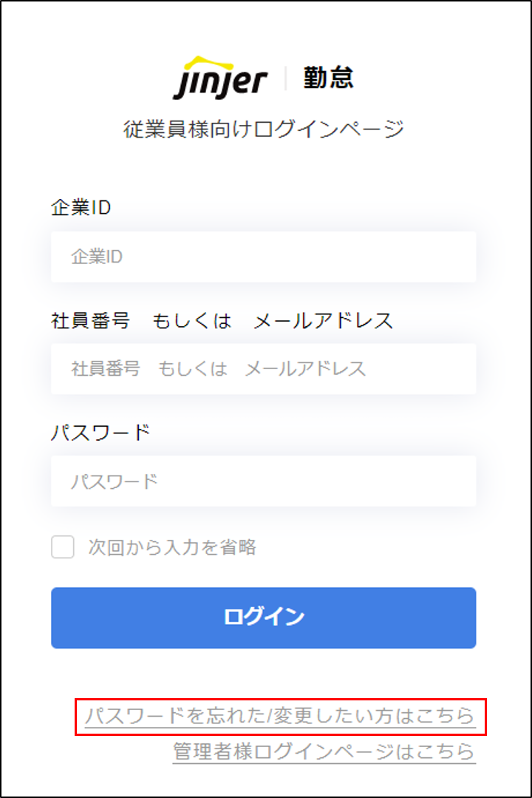Click the 社員番号 text in the field label
Viewport: 532px width, 798px height.
coord(90,321)
